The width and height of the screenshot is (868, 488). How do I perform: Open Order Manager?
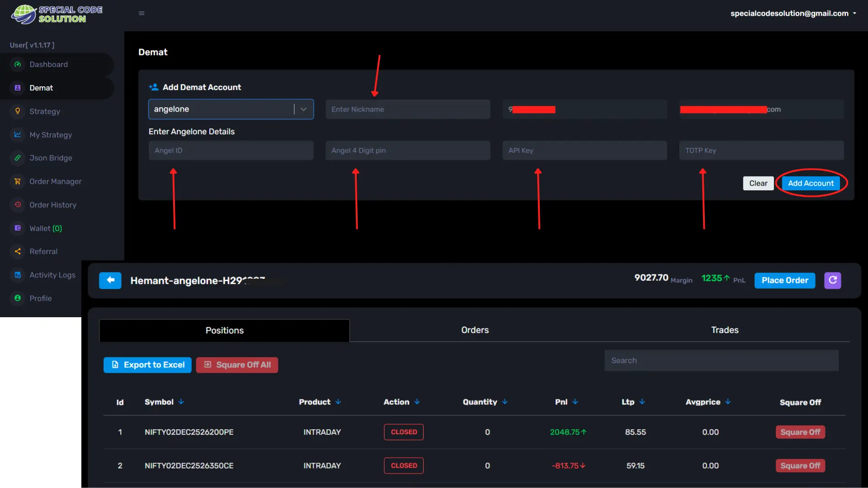click(x=56, y=181)
